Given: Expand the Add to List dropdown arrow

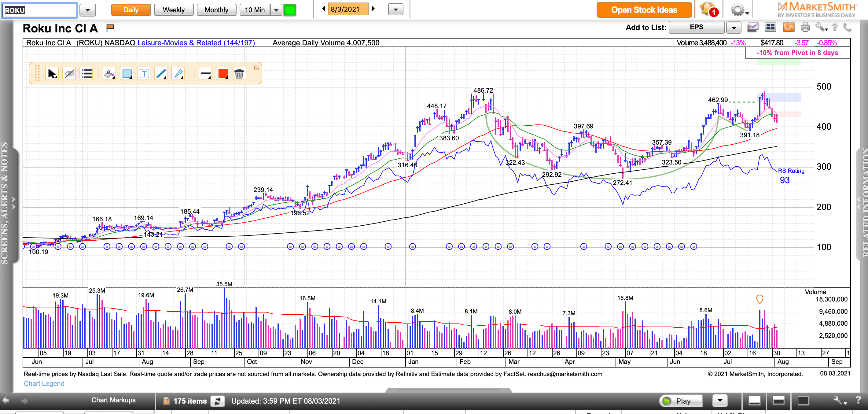Looking at the screenshot, I should tap(734, 27).
